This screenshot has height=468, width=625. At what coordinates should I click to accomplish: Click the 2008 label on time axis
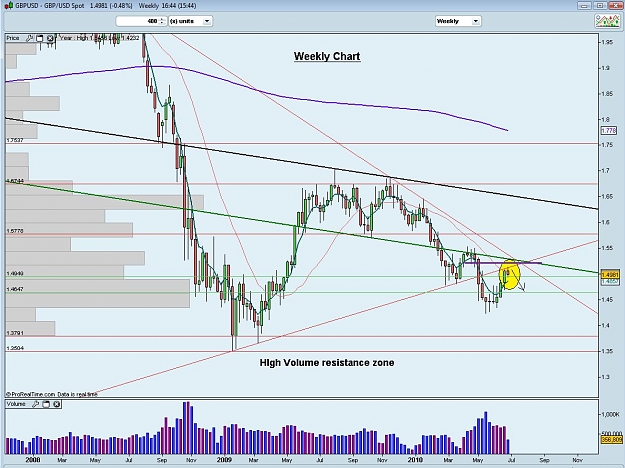pyautogui.click(x=33, y=460)
